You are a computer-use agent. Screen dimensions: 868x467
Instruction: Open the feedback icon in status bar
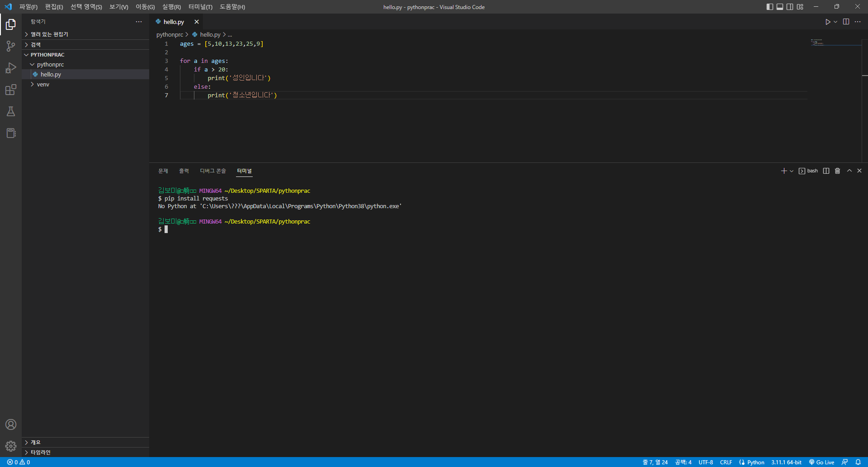(x=844, y=462)
